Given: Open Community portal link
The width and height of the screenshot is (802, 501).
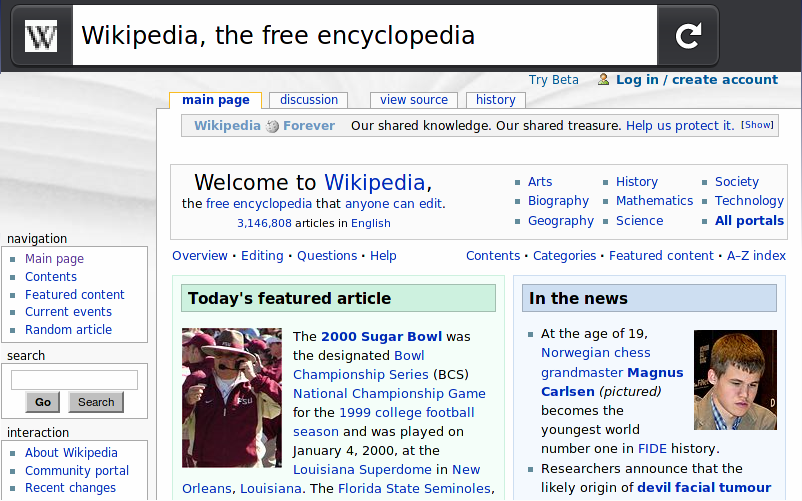Looking at the screenshot, I should (77, 471).
